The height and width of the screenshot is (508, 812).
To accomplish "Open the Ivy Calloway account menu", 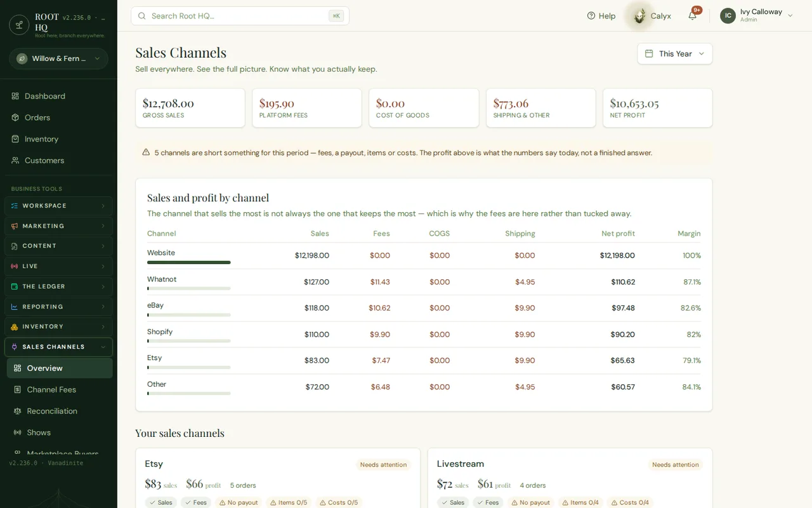I will click(757, 16).
